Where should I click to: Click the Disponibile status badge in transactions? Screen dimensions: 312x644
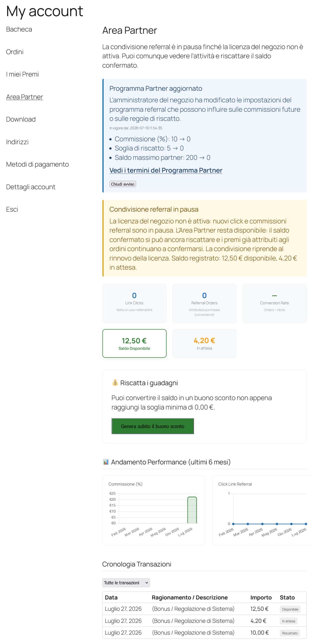click(290, 609)
